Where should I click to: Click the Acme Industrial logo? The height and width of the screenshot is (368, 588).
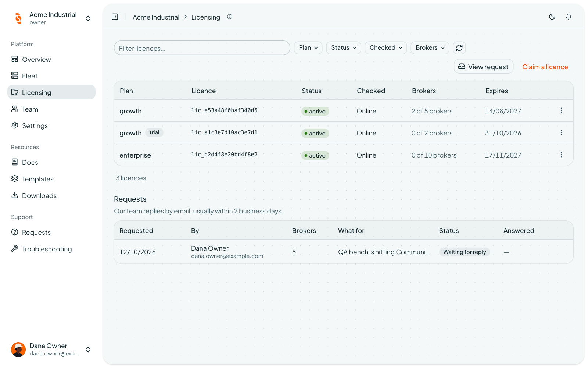[x=18, y=18]
